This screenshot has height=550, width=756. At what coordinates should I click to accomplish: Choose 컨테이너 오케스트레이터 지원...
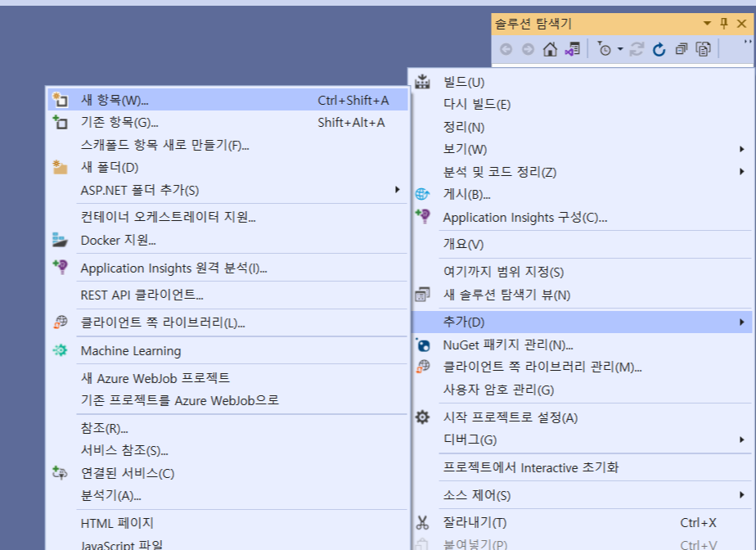point(227,217)
